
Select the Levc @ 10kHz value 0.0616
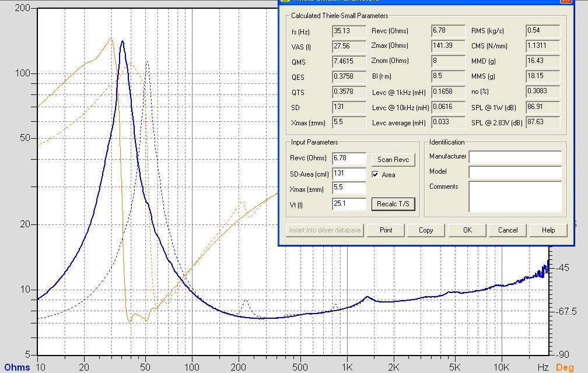click(x=448, y=107)
